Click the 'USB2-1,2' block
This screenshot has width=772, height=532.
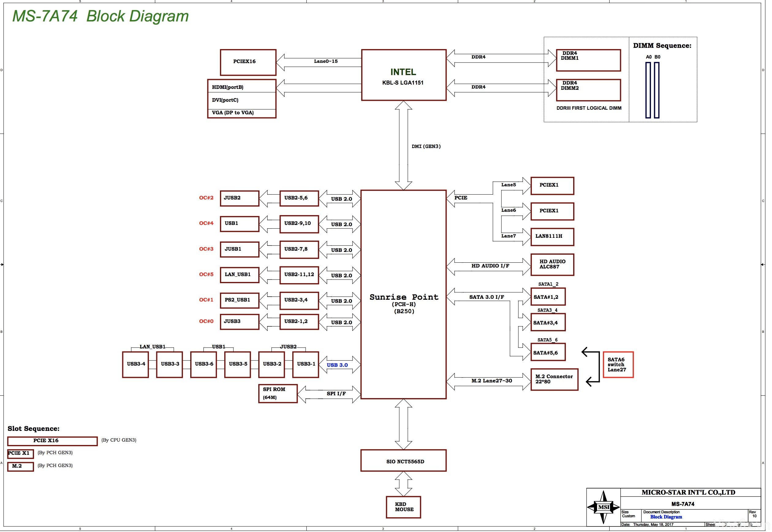pos(299,322)
